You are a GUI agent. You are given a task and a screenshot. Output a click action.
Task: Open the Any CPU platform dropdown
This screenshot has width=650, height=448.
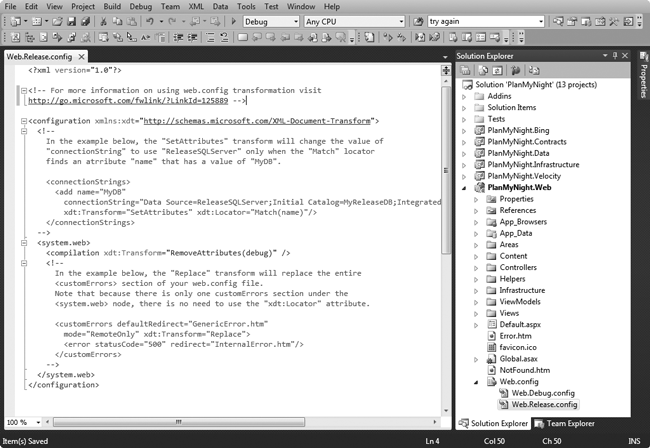[401, 22]
